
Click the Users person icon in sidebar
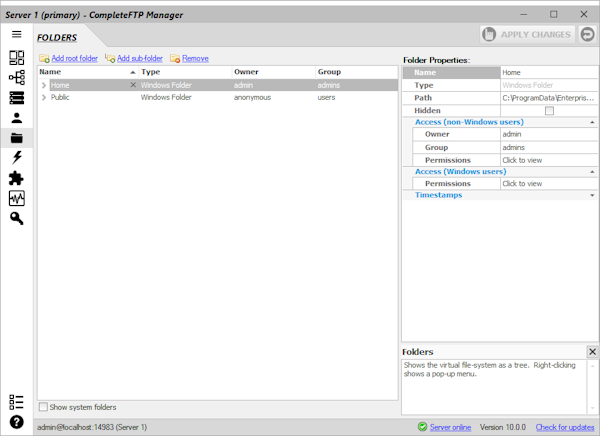[16, 118]
